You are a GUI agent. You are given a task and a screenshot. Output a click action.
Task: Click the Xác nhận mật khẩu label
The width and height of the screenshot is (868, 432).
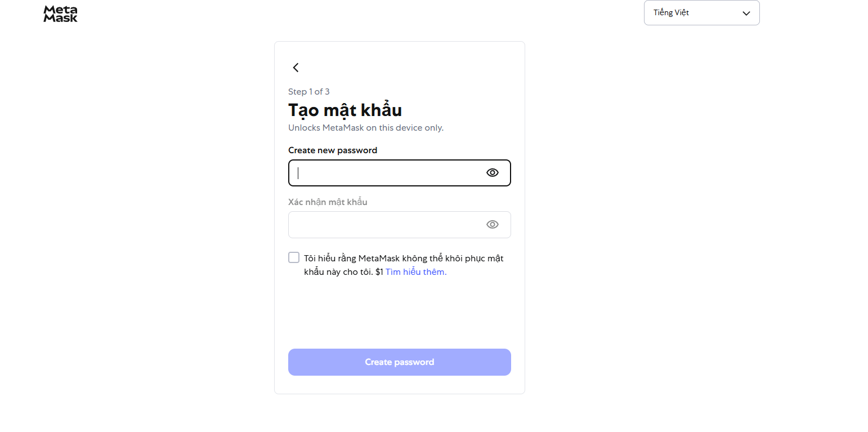328,202
